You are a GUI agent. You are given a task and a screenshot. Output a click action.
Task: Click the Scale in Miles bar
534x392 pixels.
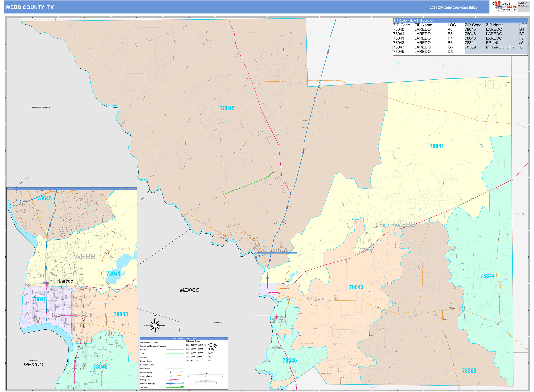click(205, 375)
